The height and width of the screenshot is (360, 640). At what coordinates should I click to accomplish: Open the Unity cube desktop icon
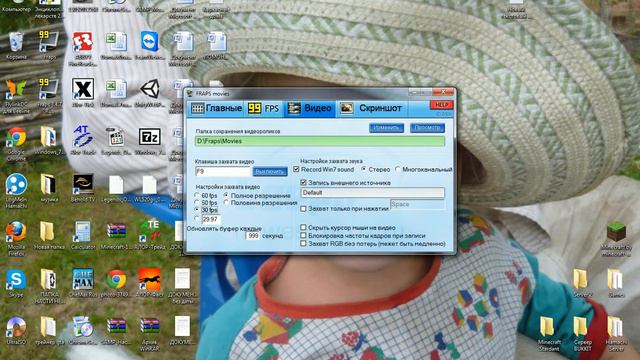150,90
